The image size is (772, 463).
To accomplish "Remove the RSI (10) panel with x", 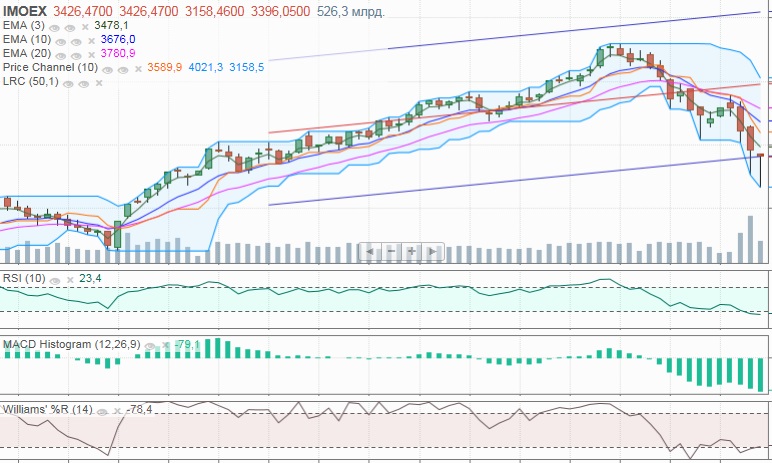I will tap(70, 280).
